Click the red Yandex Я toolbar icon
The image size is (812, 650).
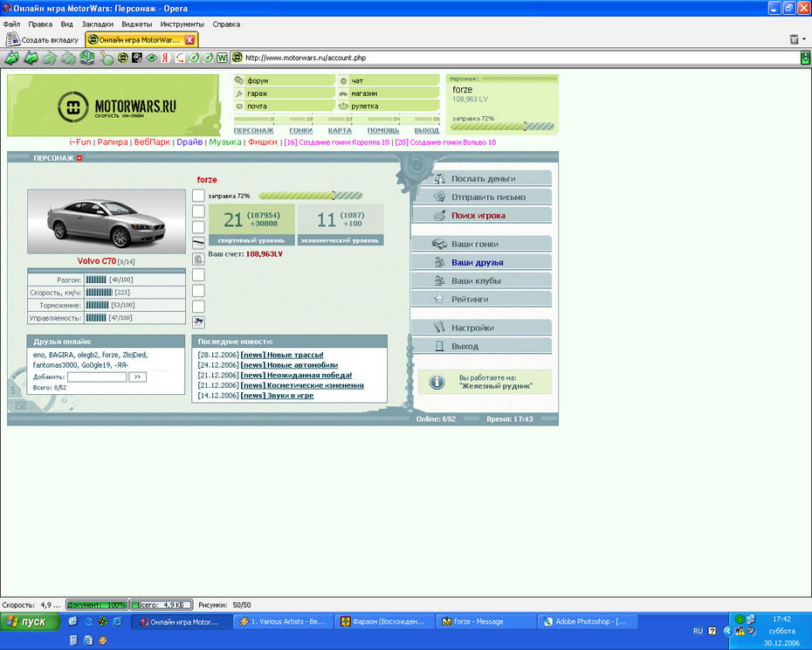pyautogui.click(x=166, y=59)
